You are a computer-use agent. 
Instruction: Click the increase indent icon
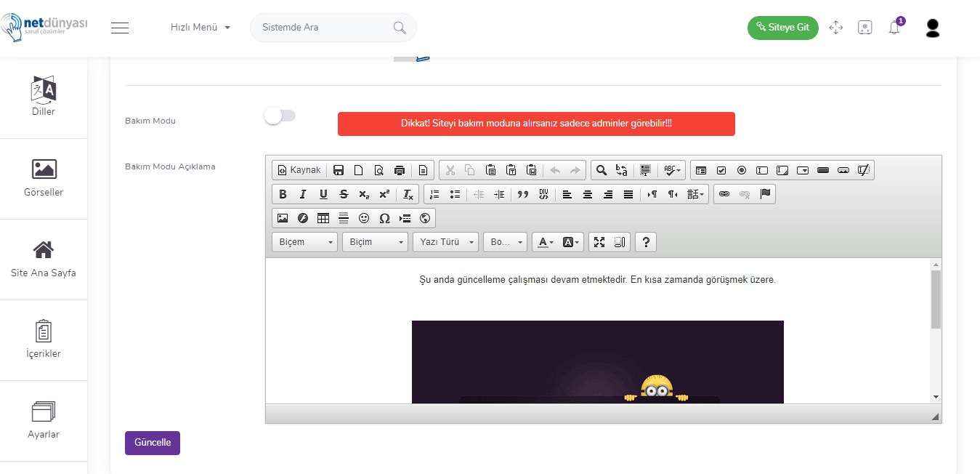[499, 194]
